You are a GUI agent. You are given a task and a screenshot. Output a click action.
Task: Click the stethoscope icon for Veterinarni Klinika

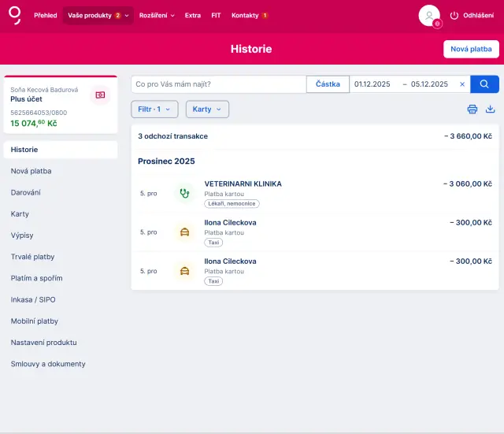(x=184, y=193)
